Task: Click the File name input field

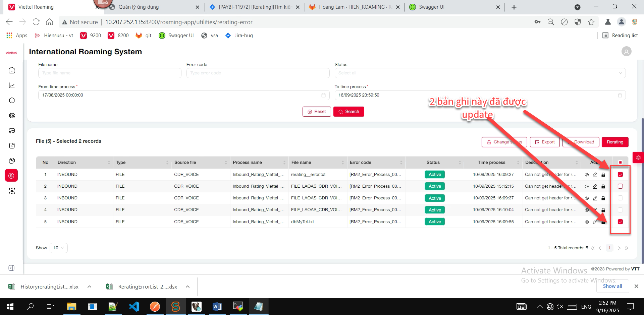Action: click(110, 73)
